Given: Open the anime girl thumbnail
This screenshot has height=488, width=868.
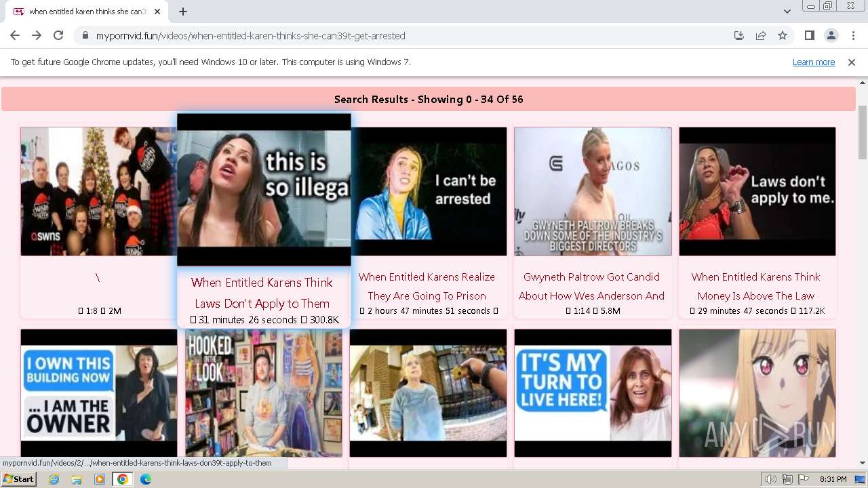Looking at the screenshot, I should click(757, 393).
